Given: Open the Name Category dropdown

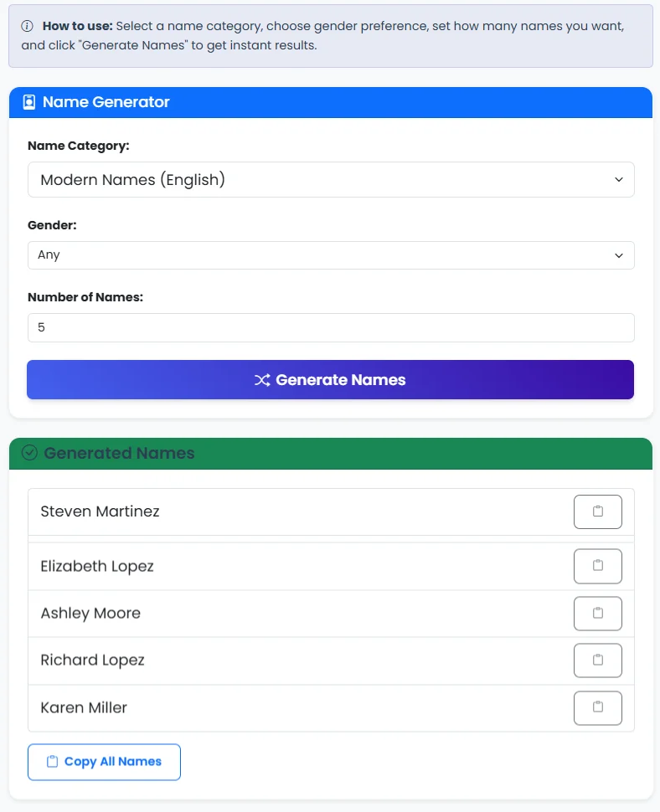Looking at the screenshot, I should click(331, 179).
